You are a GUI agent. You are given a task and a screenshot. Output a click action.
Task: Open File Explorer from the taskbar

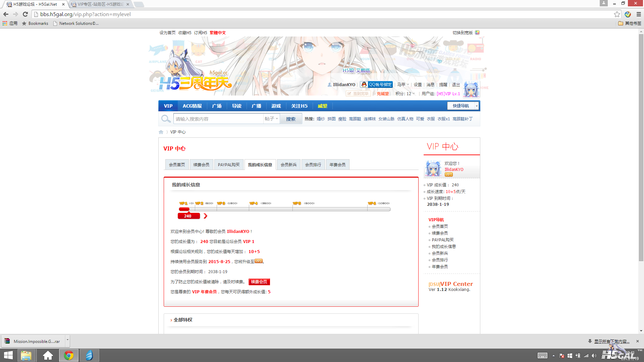pos(26,355)
